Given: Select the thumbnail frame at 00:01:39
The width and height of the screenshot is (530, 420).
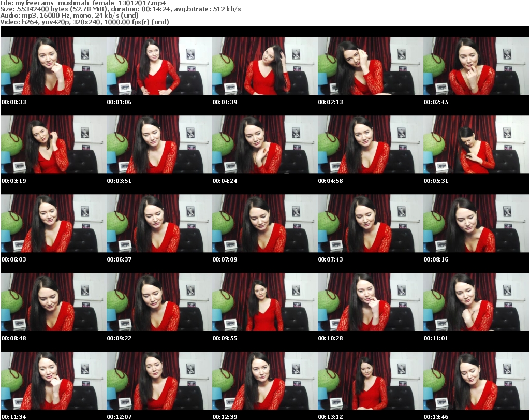Looking at the screenshot, I should click(265, 66).
